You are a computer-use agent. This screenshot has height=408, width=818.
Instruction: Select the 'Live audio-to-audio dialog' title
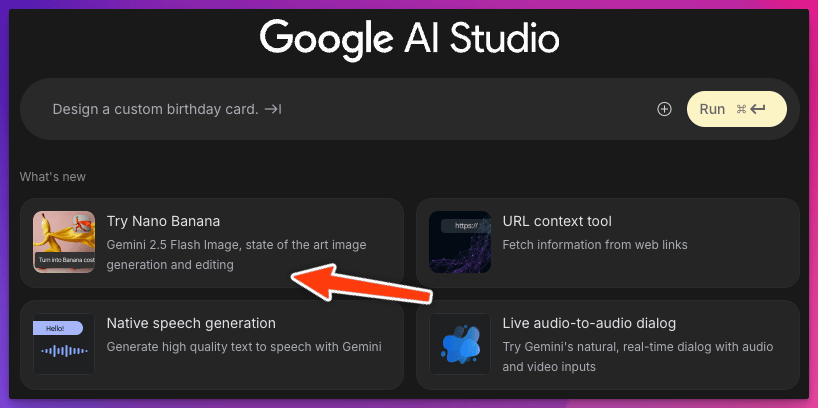coord(589,323)
